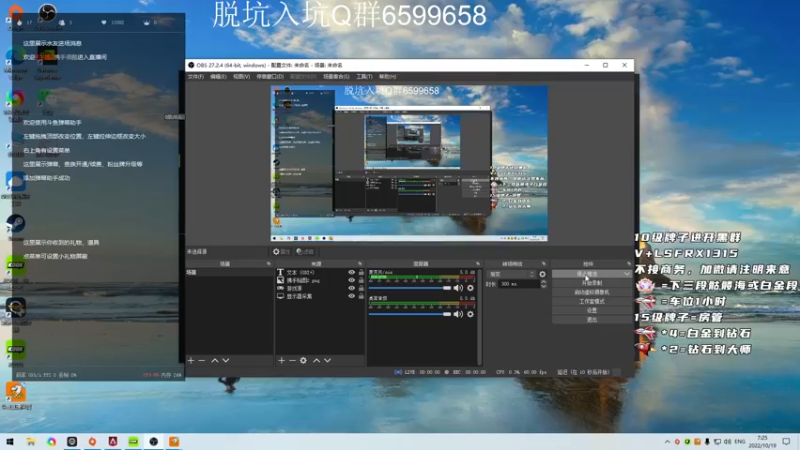Move source up with the up arrow
The width and height of the screenshot is (800, 450).
(x=316, y=360)
